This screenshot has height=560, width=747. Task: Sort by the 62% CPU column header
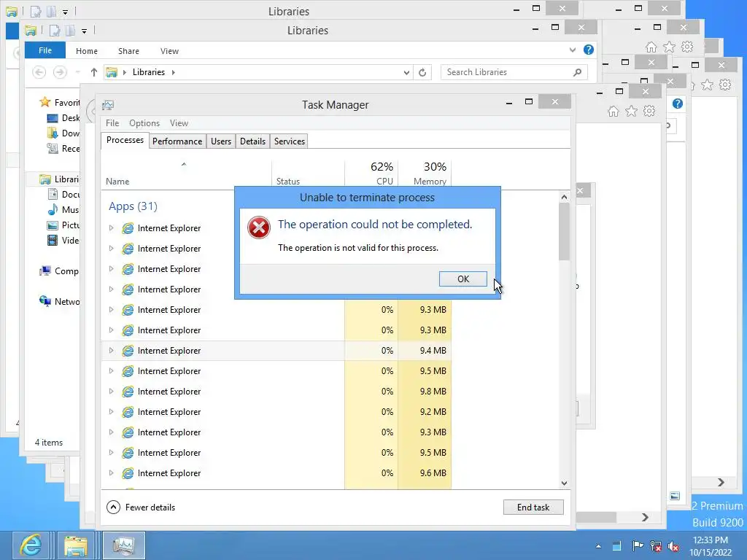coord(371,174)
